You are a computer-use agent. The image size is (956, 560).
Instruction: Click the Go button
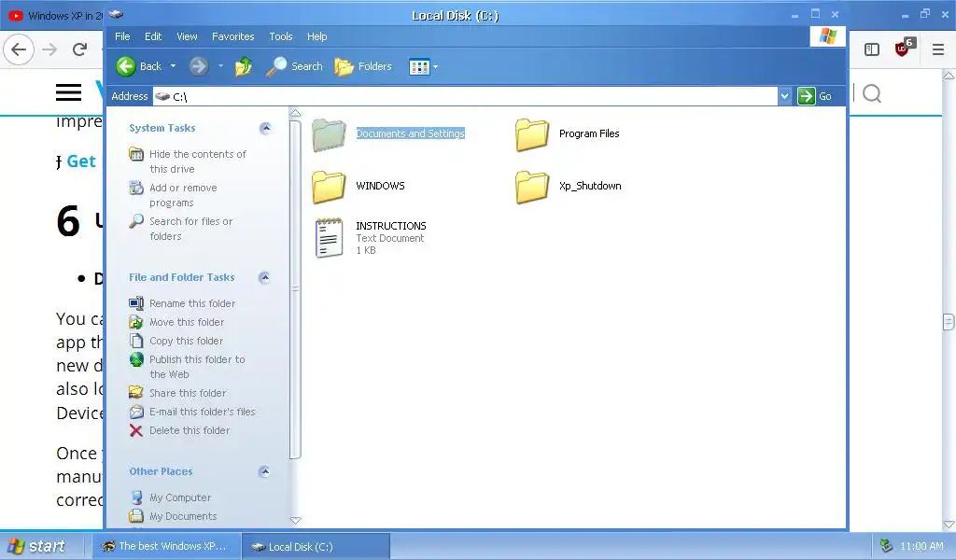(x=815, y=96)
